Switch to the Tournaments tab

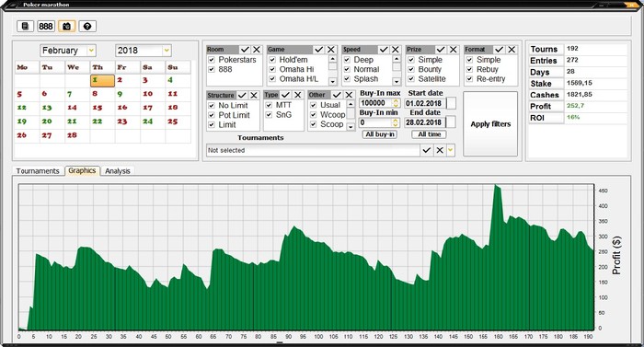pyautogui.click(x=38, y=171)
